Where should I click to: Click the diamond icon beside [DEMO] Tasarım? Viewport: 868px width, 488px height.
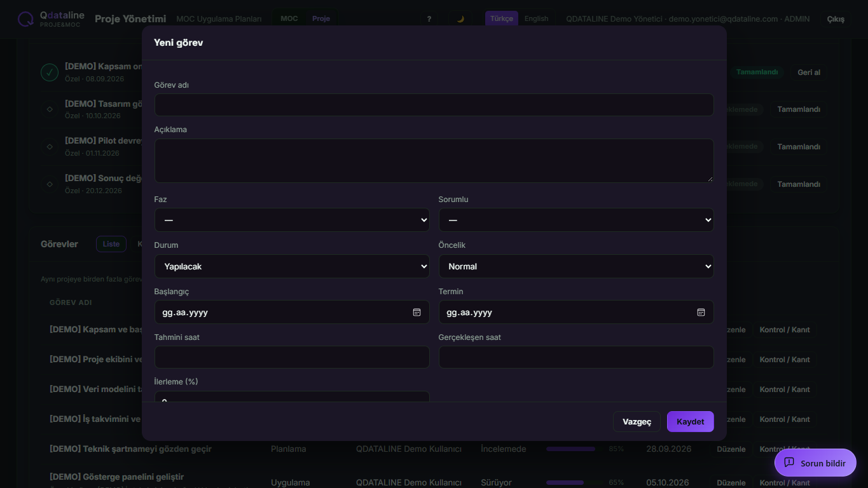tap(50, 109)
